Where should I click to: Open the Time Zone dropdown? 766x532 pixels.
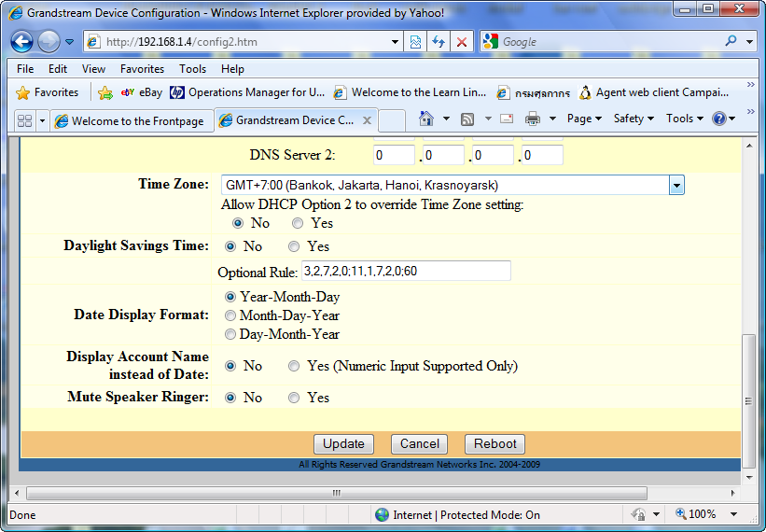point(676,186)
